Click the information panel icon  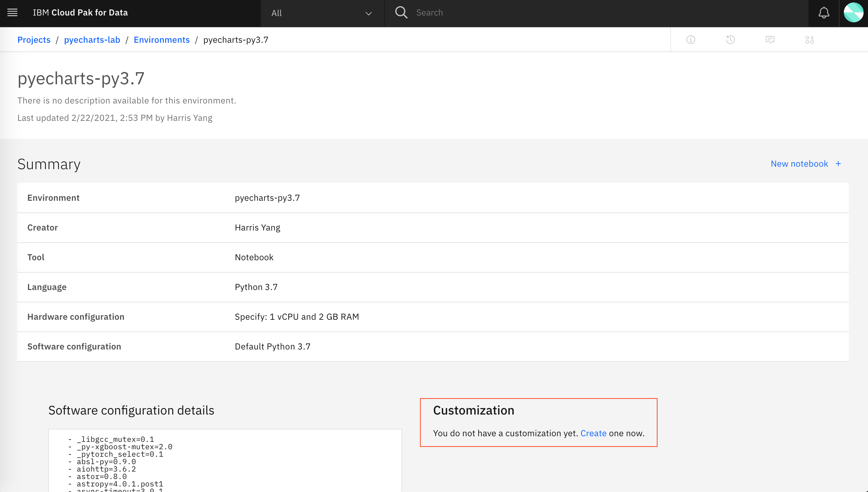tap(690, 39)
